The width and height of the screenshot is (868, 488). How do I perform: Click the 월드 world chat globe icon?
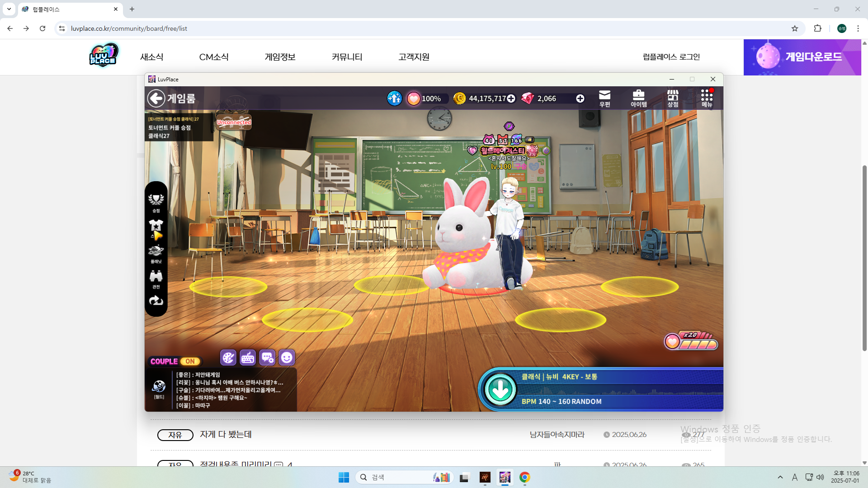(x=159, y=389)
